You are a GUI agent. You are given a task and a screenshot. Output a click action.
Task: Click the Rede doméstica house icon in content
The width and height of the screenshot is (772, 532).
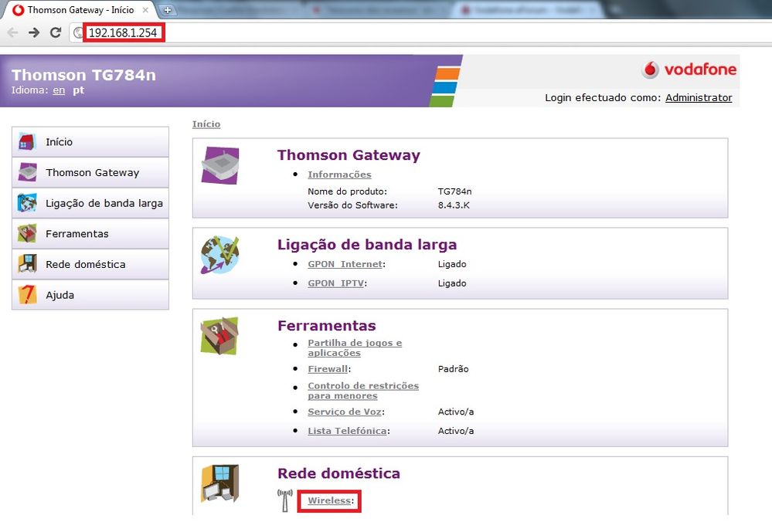coord(219,483)
